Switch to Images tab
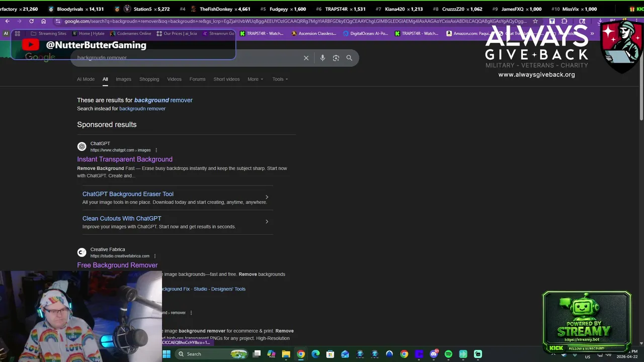The width and height of the screenshot is (644, 362). [x=123, y=79]
